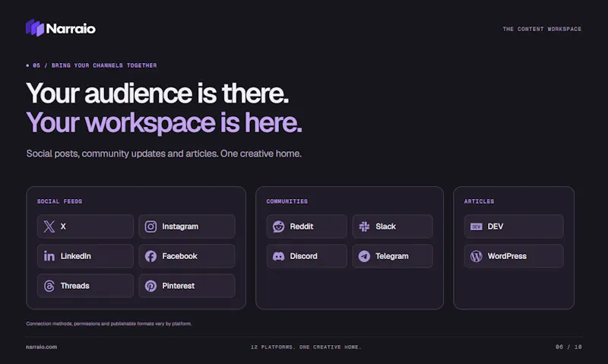Click the narraio.com footer link

point(41,347)
